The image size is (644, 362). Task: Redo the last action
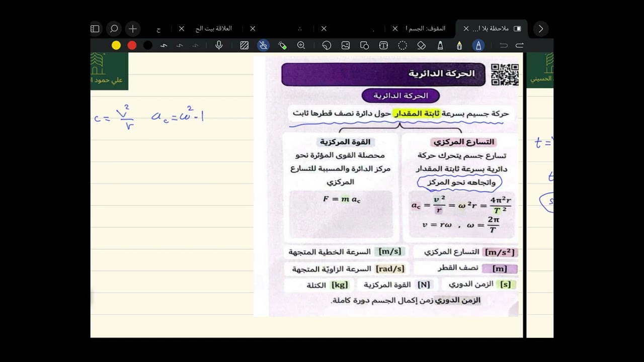(x=520, y=45)
